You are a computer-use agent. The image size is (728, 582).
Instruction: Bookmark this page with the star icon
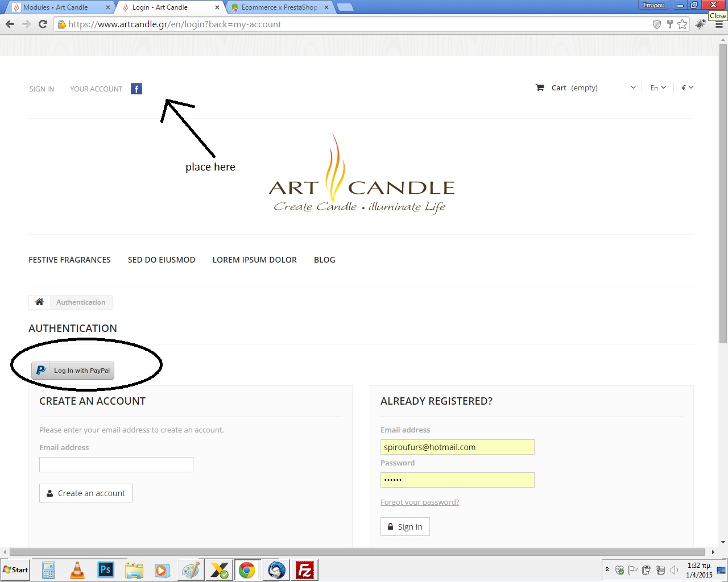point(682,24)
